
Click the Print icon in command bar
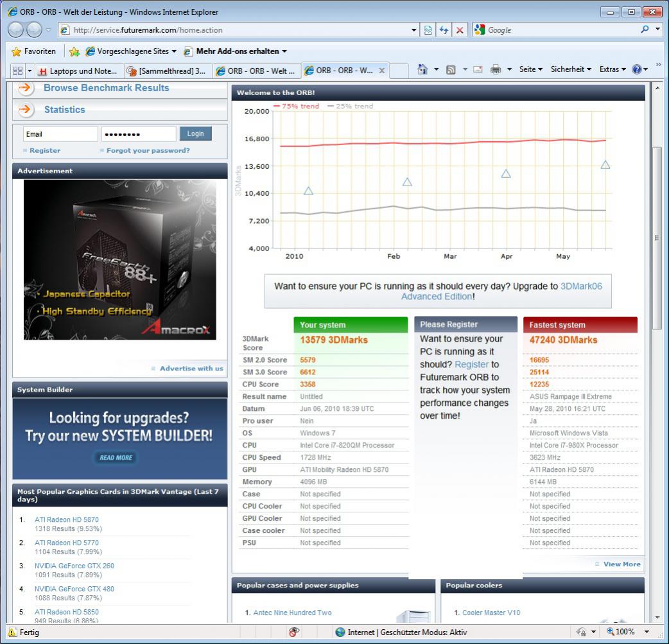click(496, 69)
